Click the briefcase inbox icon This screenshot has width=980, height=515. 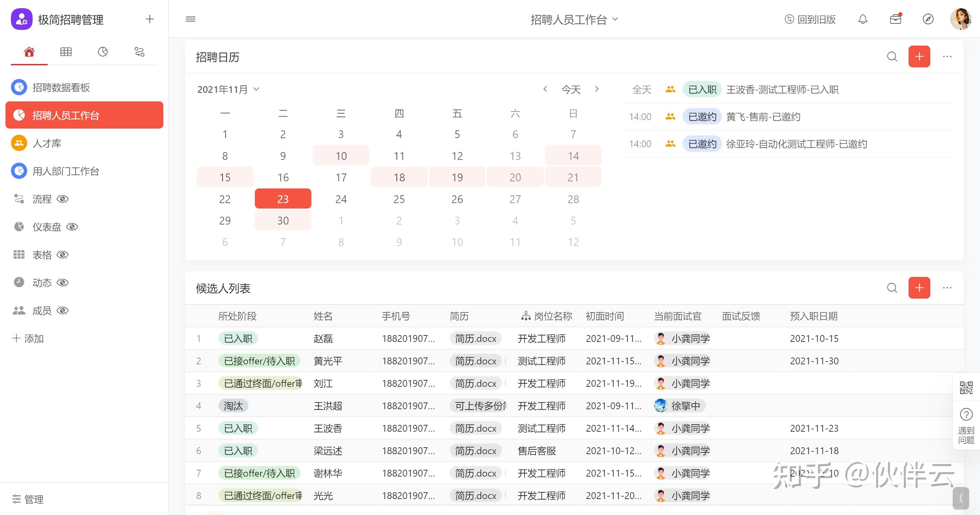(895, 19)
